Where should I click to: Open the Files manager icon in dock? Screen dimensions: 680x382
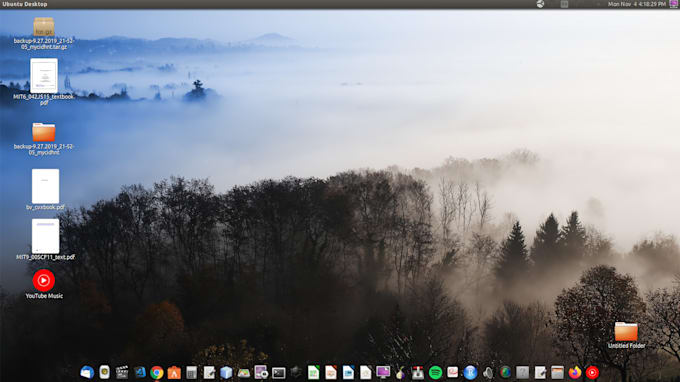pyautogui.click(x=557, y=372)
